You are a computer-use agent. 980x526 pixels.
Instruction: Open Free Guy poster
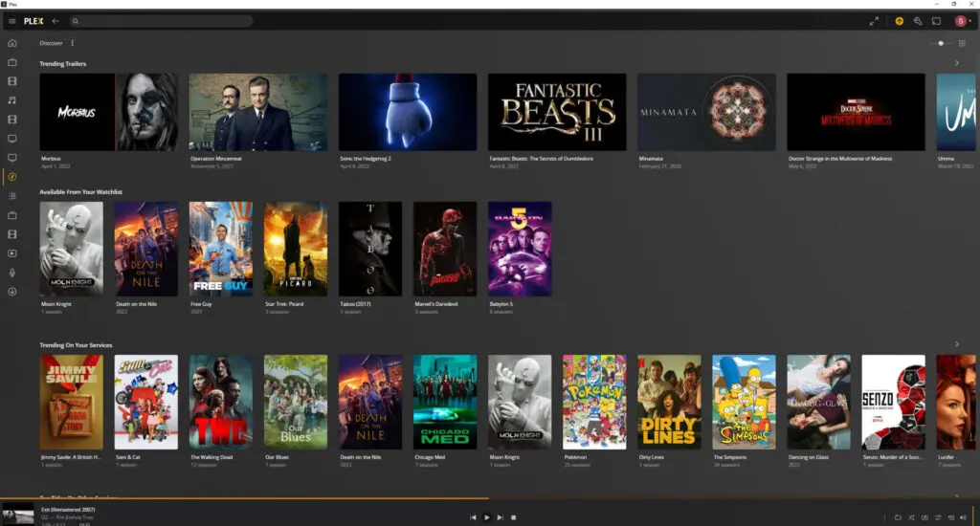221,249
